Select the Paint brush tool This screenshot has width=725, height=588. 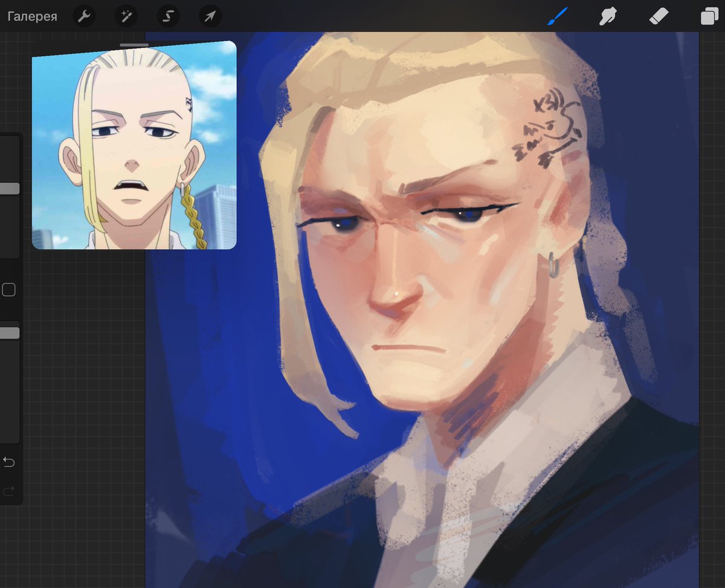point(558,16)
